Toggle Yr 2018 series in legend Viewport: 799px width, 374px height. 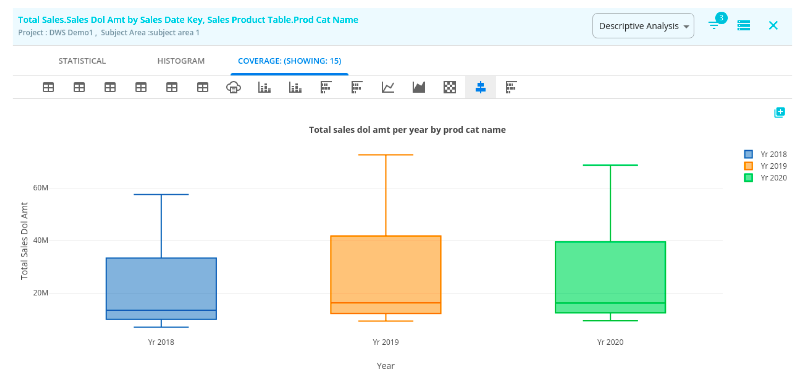point(765,154)
